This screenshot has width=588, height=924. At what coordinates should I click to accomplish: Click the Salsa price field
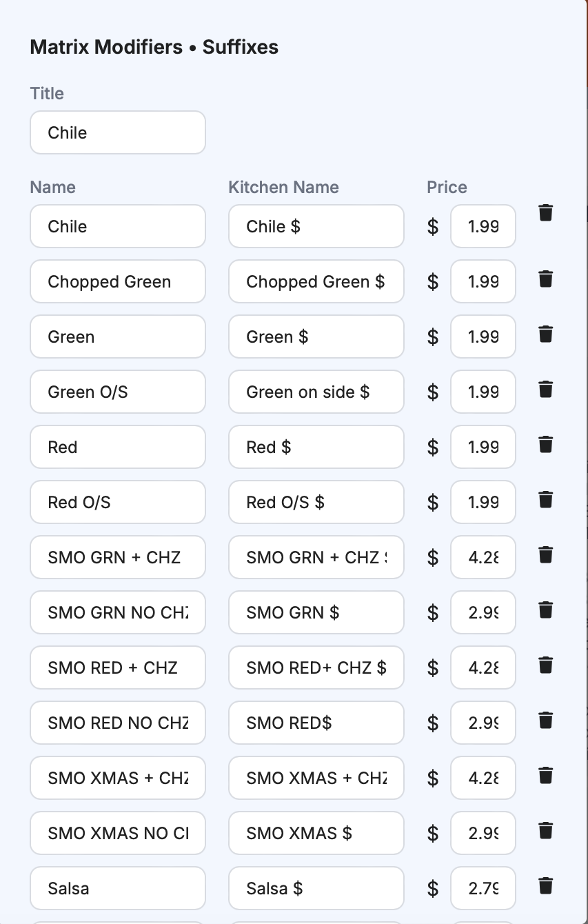[483, 888]
